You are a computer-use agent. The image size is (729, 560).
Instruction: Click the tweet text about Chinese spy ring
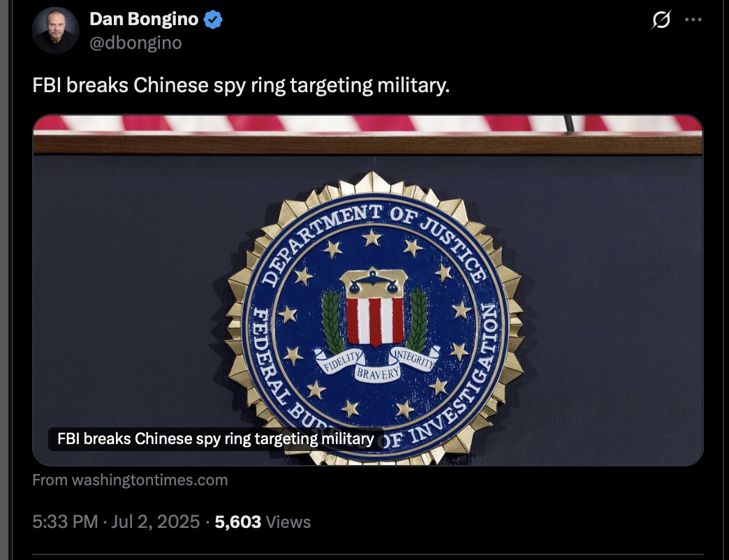pyautogui.click(x=241, y=85)
